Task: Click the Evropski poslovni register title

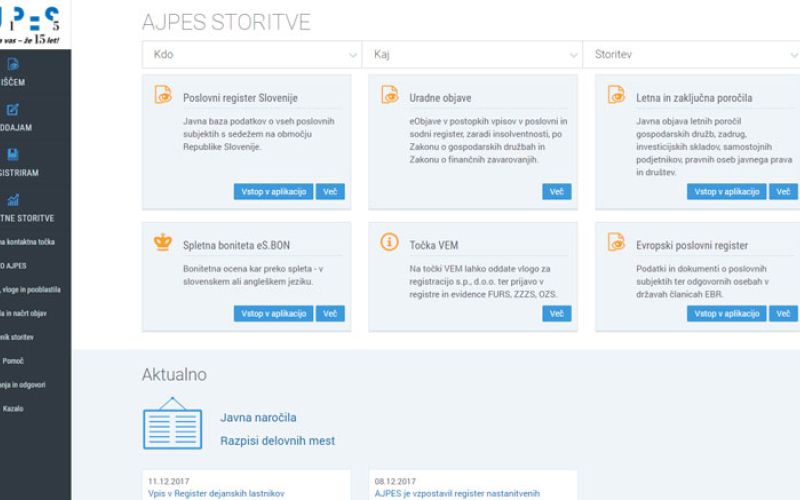Action: tap(692, 245)
